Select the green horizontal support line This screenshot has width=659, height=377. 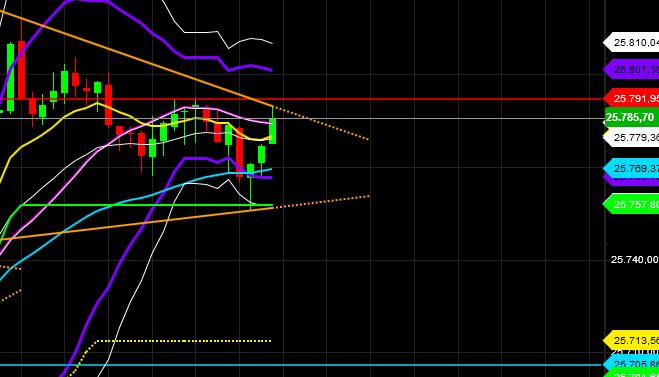(x=147, y=205)
